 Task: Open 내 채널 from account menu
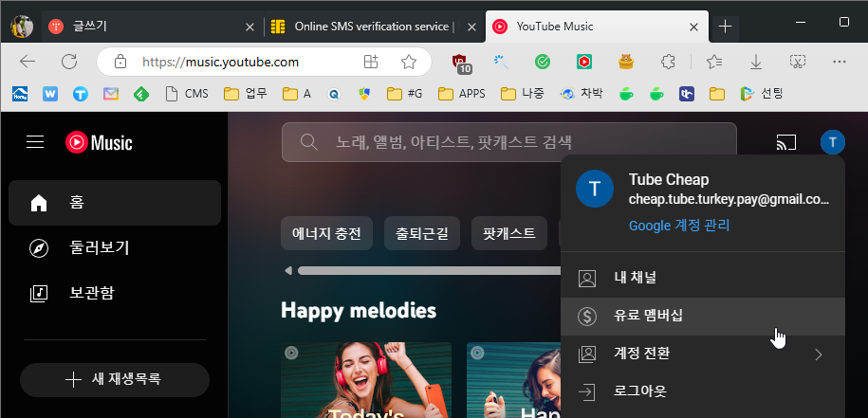703,278
